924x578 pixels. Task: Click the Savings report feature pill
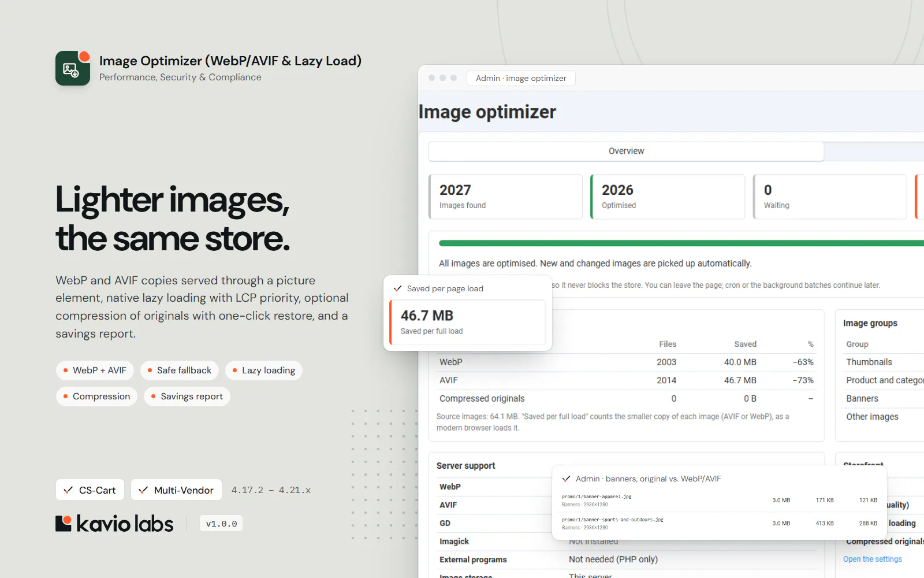pyautogui.click(x=187, y=396)
